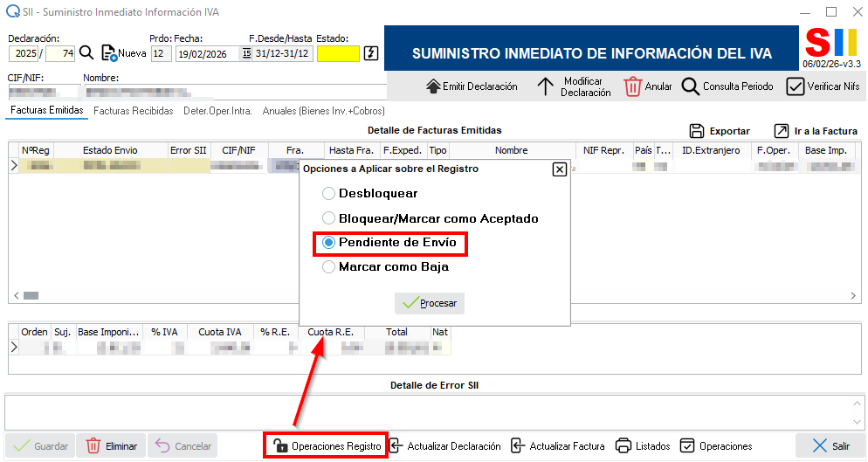
Task: Click Salir to exit
Action: point(830,446)
